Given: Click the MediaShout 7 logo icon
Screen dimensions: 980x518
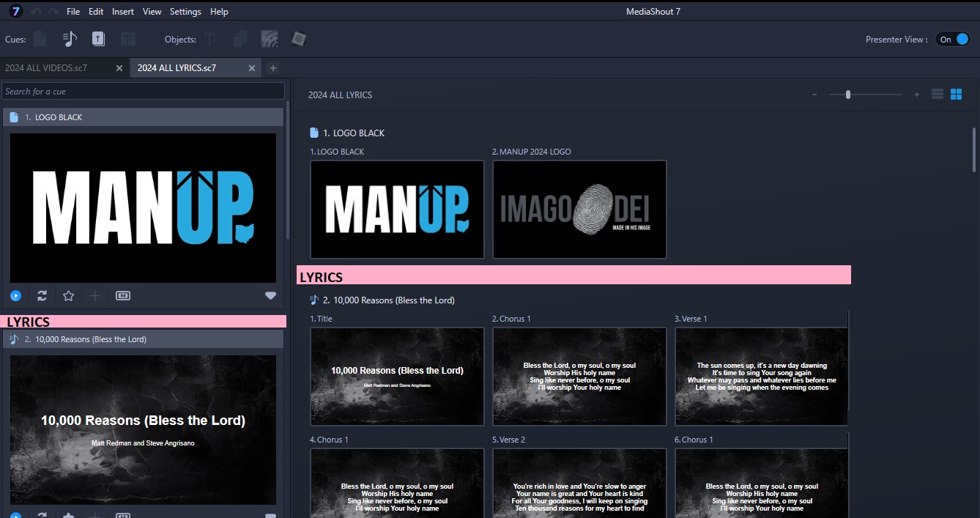Looking at the screenshot, I should pyautogui.click(x=15, y=11).
